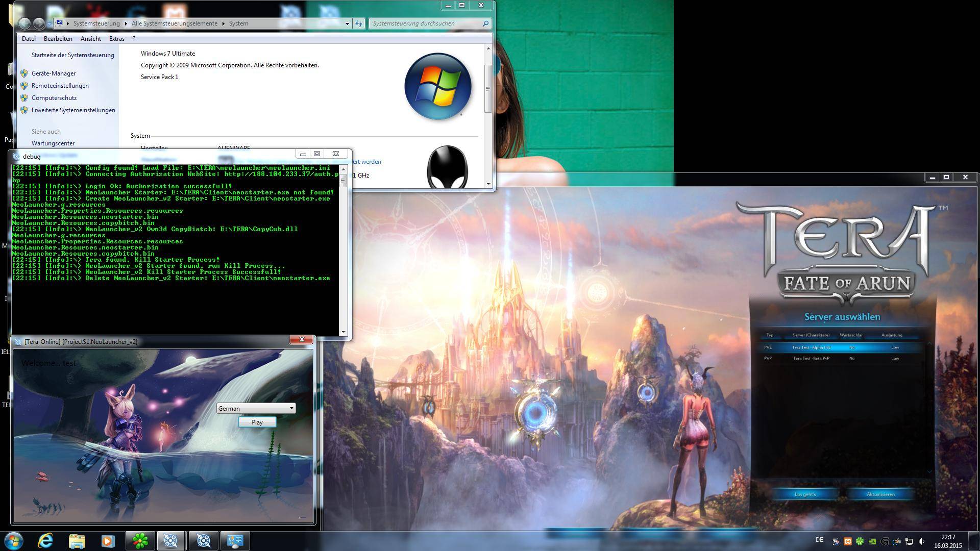Image resolution: width=980 pixels, height=551 pixels.
Task: Expand the breadcrumb arrow after Systemsteuerung
Action: pos(126,23)
